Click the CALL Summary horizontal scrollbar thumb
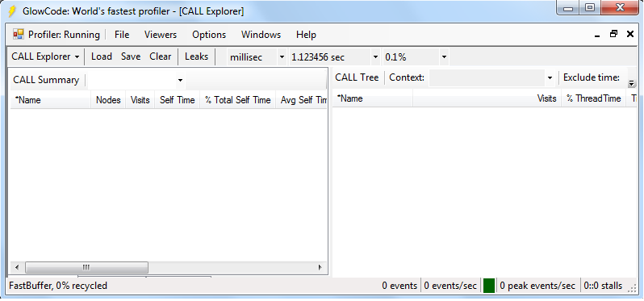 pyautogui.click(x=86, y=267)
